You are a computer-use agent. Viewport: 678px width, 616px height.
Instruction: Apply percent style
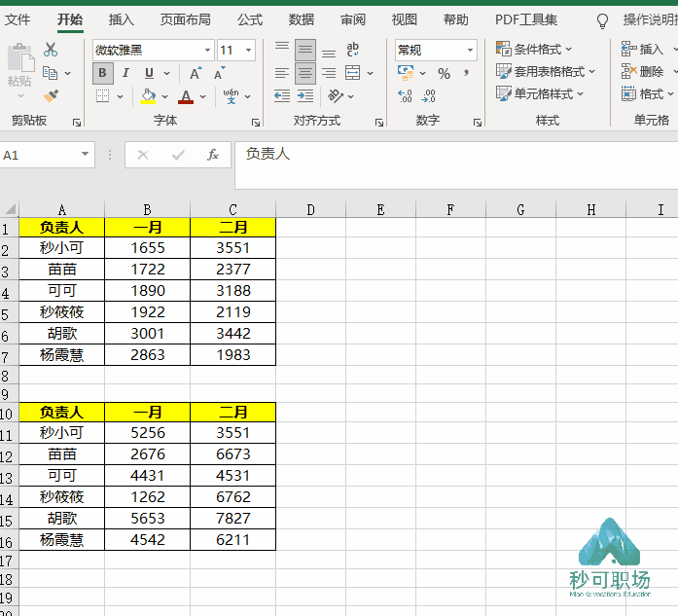[444, 74]
